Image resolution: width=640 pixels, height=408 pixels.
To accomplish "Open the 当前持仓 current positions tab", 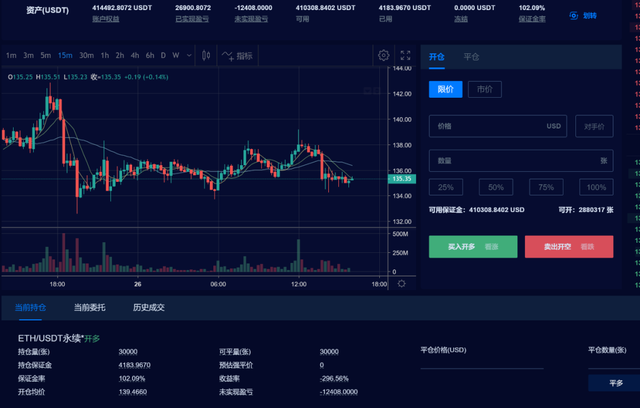I will tap(30, 308).
